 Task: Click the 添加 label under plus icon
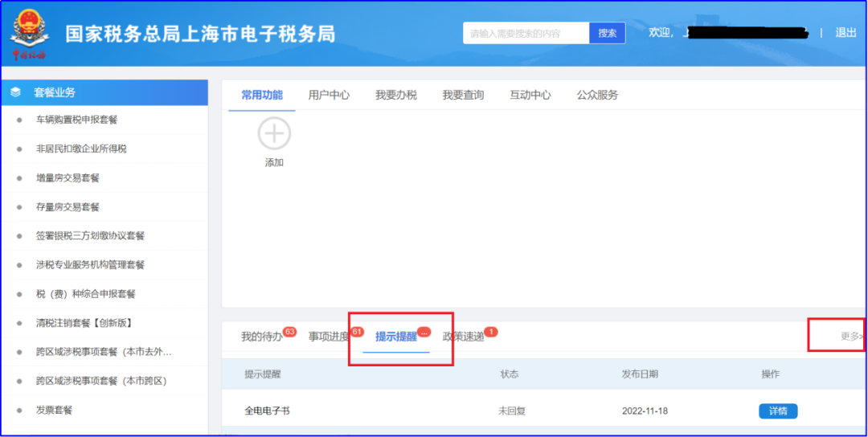point(274,162)
